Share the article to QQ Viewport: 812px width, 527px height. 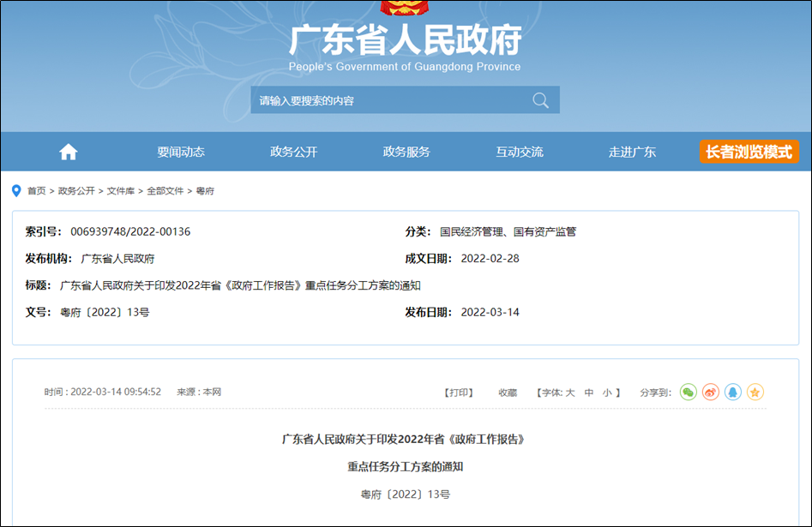[x=733, y=392]
